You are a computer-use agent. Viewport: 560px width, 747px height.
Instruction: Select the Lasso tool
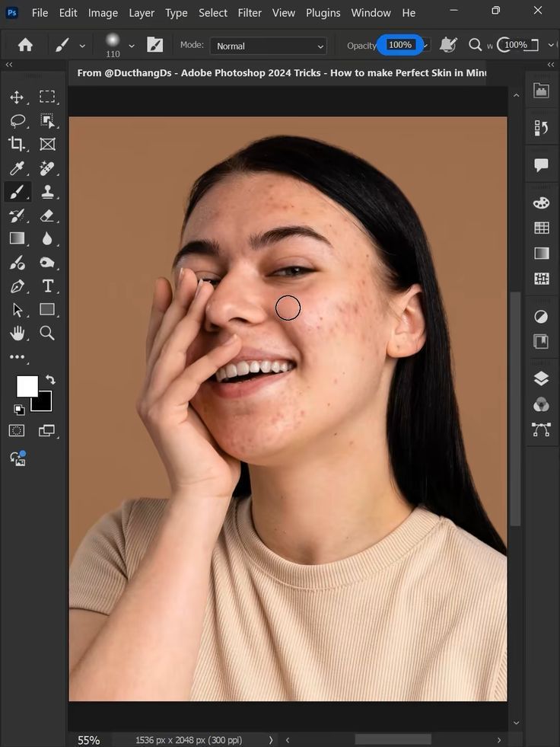[x=17, y=120]
